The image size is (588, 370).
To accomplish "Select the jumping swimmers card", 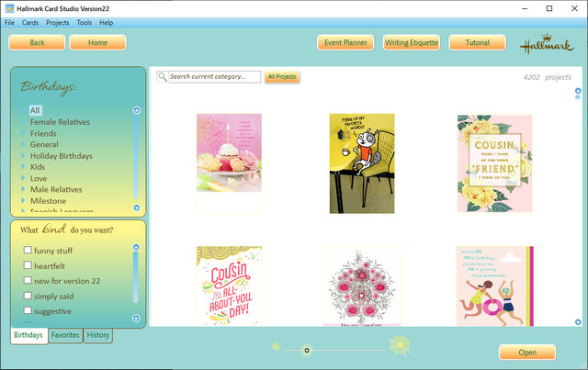I will coord(494,286).
